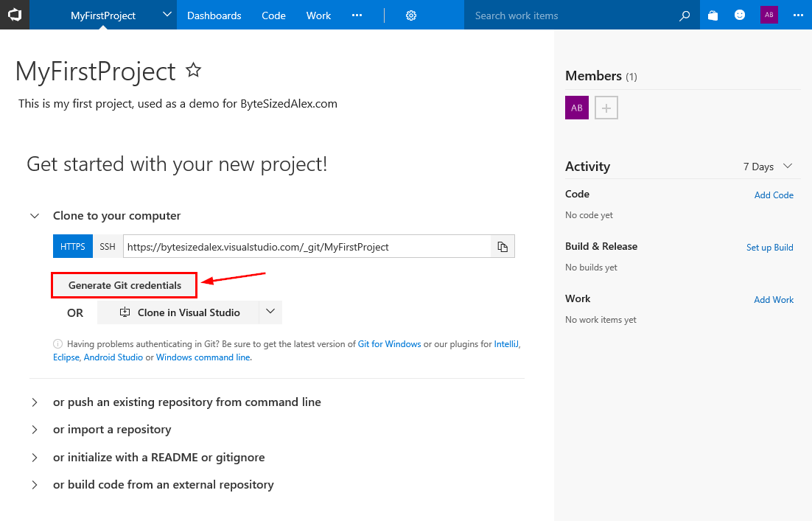Screen dimensions: 812x521
Task: Click the Add Code link
Action: [x=774, y=195]
